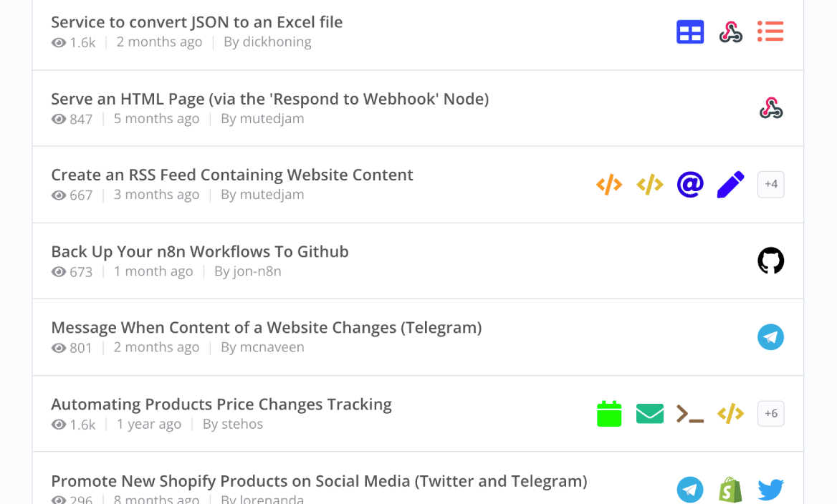The image size is (837, 504).
Task: Expand the +4 more nodes badge
Action: (771, 185)
